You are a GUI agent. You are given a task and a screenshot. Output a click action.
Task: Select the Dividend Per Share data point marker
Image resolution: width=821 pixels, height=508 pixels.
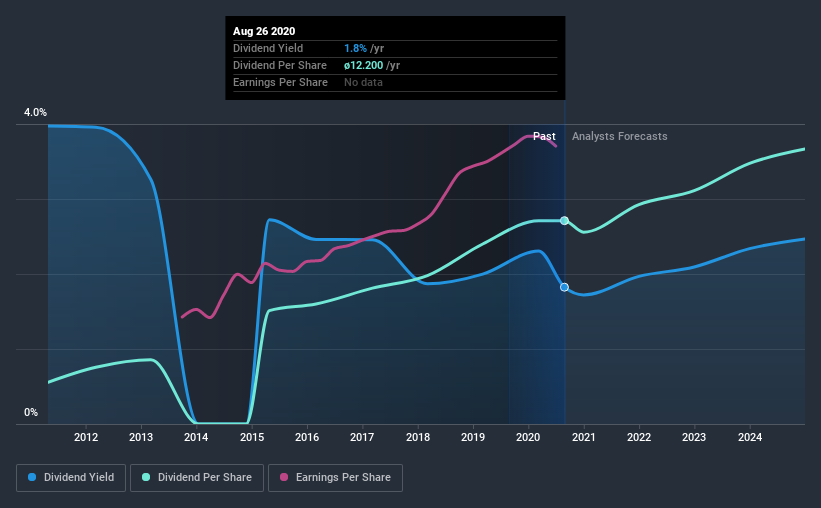(564, 220)
